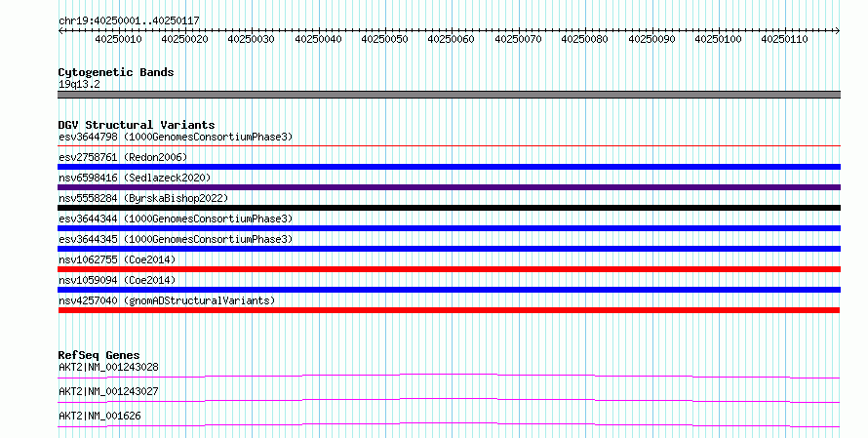Click the RefSeq Genes track title
The width and height of the screenshot is (868, 438).
(99, 355)
